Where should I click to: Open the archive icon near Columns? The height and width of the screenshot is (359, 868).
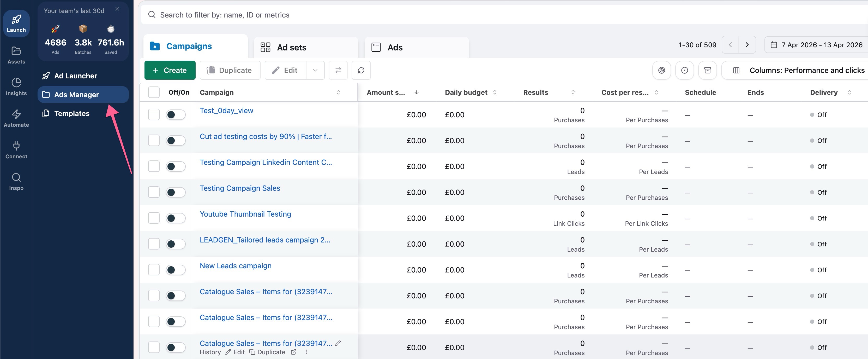[707, 70]
